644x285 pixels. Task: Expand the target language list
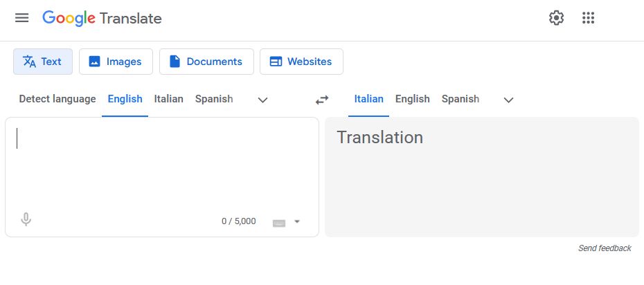click(509, 100)
